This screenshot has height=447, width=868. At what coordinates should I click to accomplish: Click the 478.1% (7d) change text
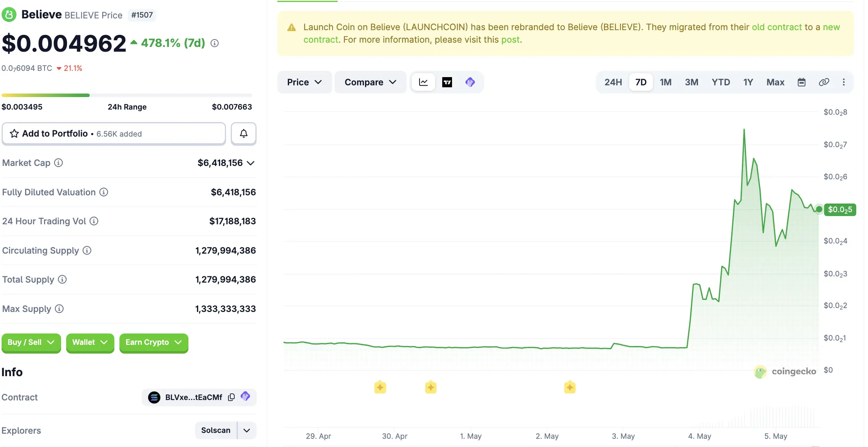coord(173,43)
